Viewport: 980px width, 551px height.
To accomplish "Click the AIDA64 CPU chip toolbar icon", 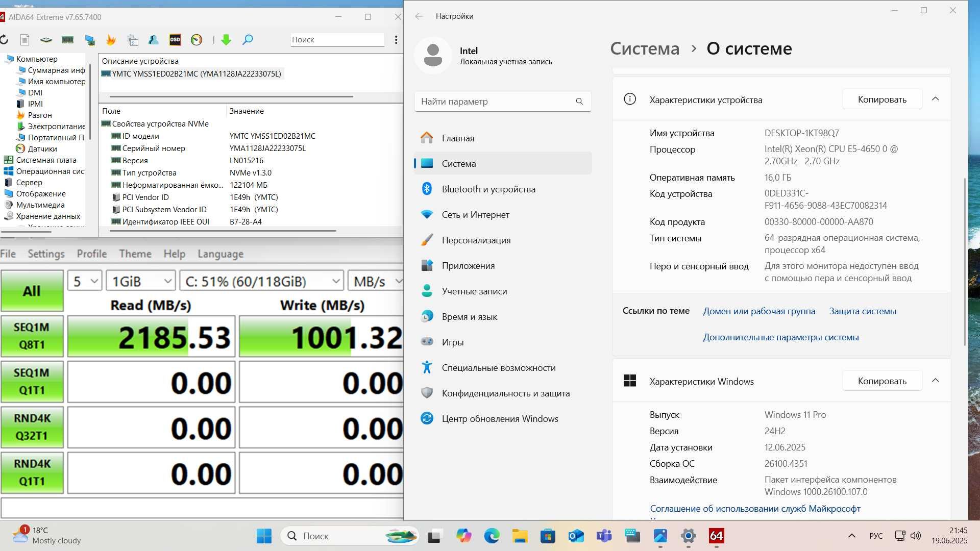I will tap(46, 40).
